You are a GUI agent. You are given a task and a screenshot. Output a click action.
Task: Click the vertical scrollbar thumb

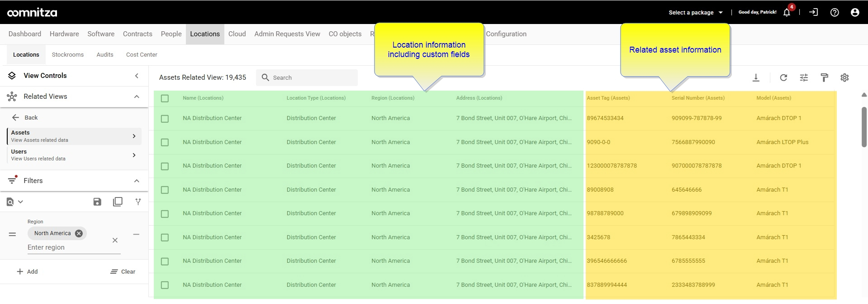(864, 127)
